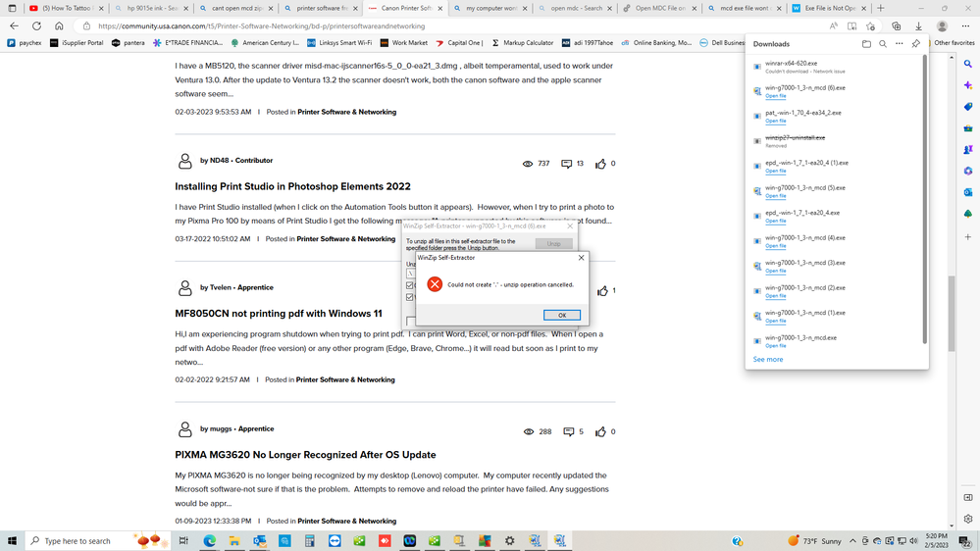Open file link under win-g7000-1_3-n_mcd (6).exe
This screenshot has width=980, height=551.
click(x=776, y=95)
